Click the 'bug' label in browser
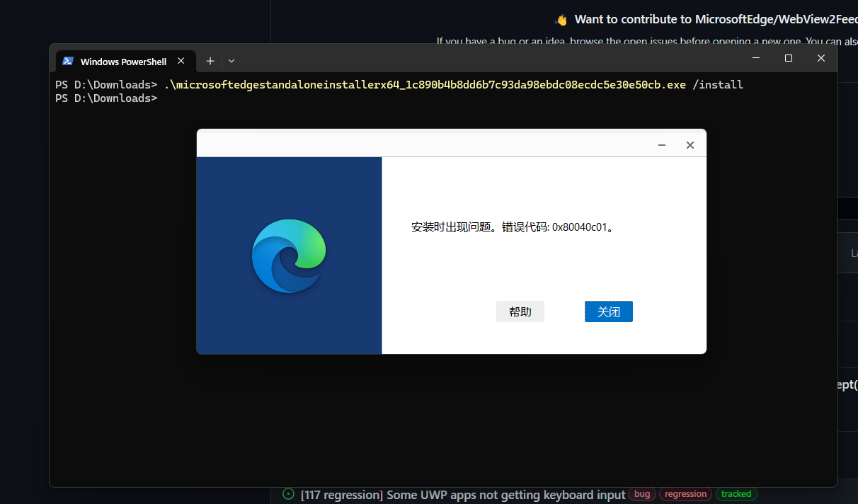 coord(642,494)
